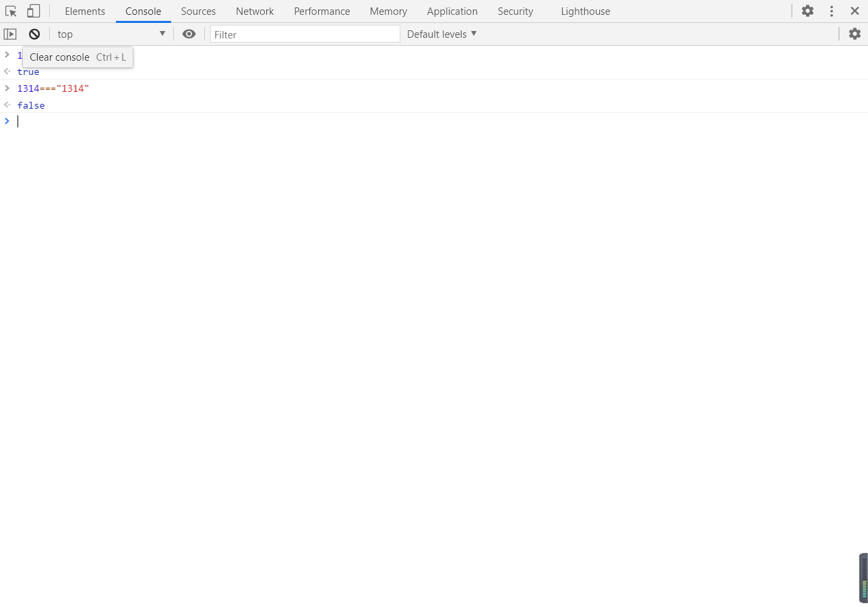Focus the console prompt input line
Viewport: 868px width, 607px height.
[x=434, y=121]
